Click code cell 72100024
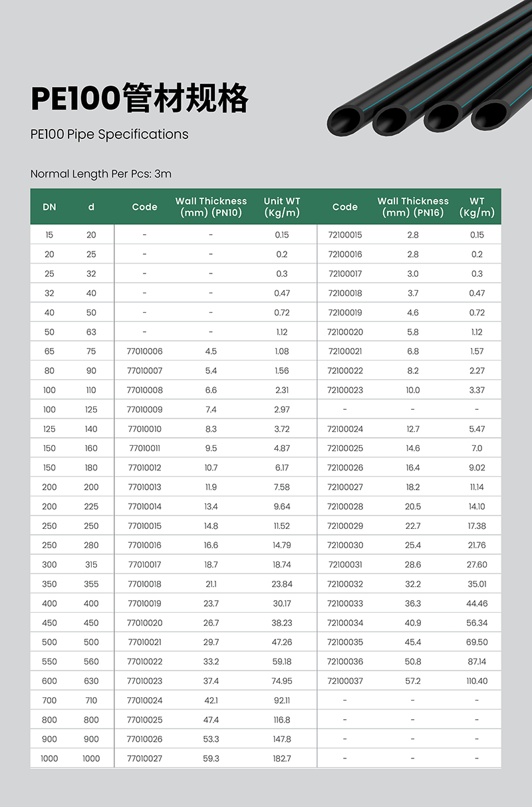 [345, 429]
